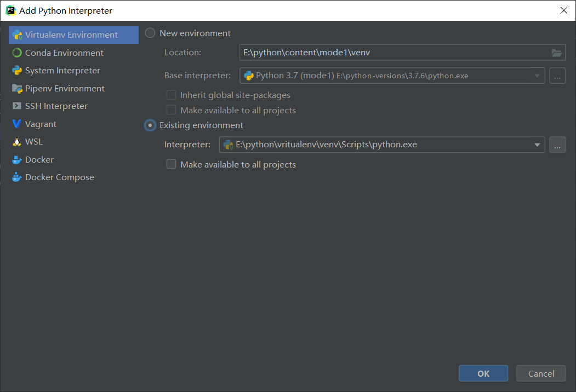576x392 pixels.
Task: Select Pipenv Environment in the sidebar
Action: coord(73,89)
